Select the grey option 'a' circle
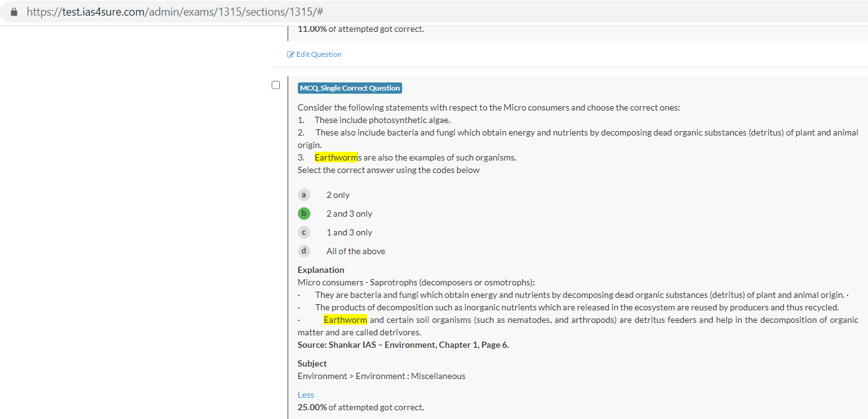Image resolution: width=868 pixels, height=419 pixels. (x=304, y=195)
